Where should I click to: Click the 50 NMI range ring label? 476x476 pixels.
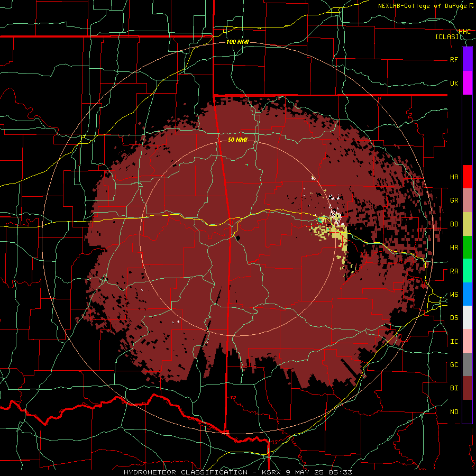pos(237,140)
